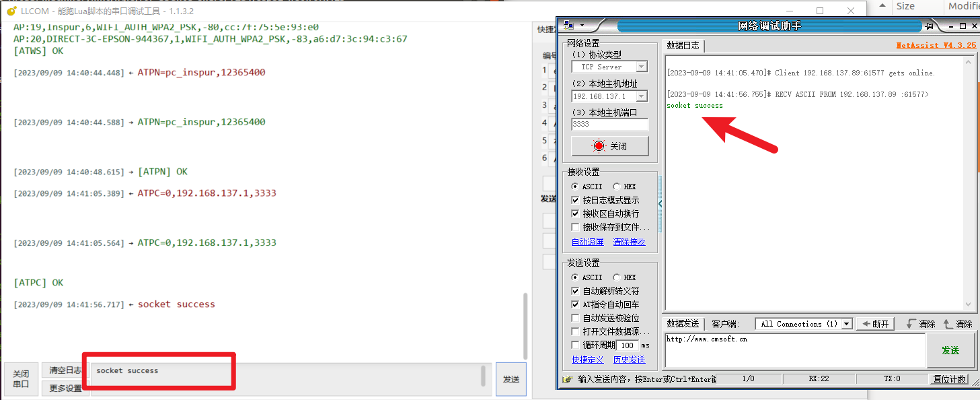Click LLCOM log vertical scrollbar thumb
Image resolution: width=980 pixels, height=400 pixels.
point(525,327)
